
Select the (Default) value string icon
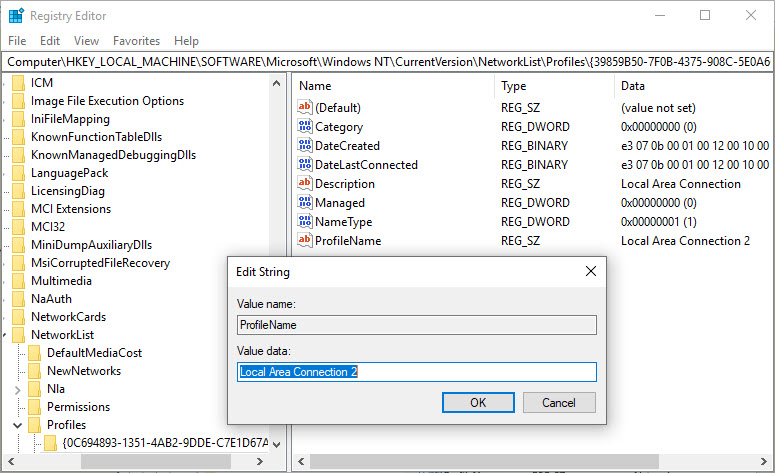click(304, 107)
